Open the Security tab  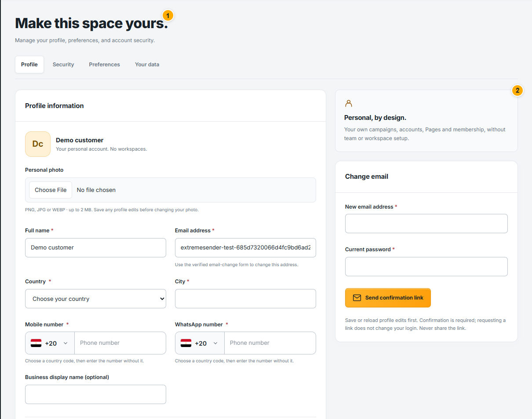[x=63, y=65]
